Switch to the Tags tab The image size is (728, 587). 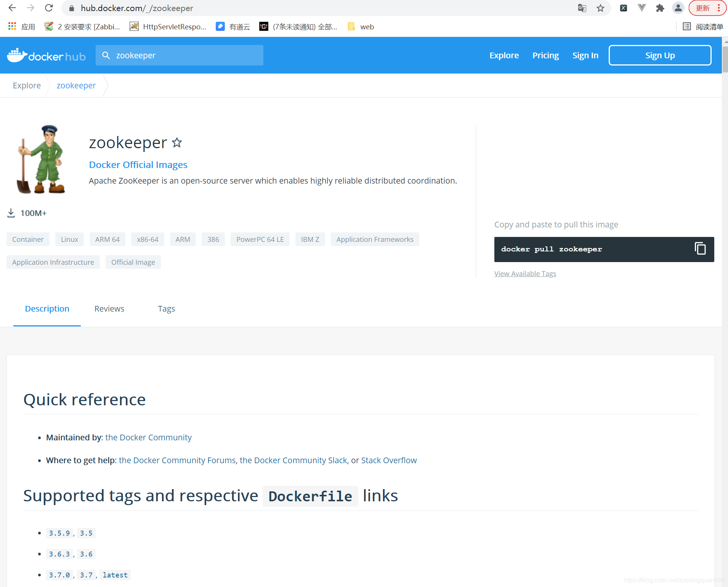click(166, 309)
